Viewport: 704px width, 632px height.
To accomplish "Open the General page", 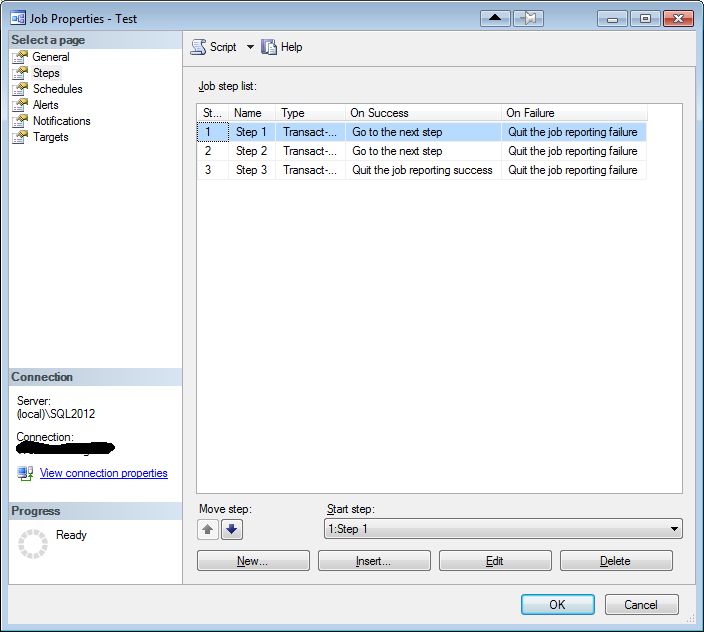I will [x=51, y=57].
